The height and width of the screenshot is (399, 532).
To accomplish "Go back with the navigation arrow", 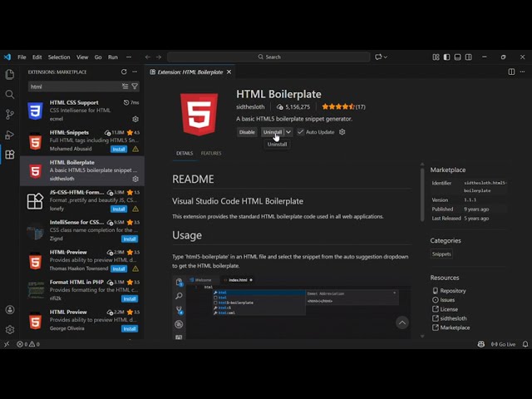I will tap(148, 57).
